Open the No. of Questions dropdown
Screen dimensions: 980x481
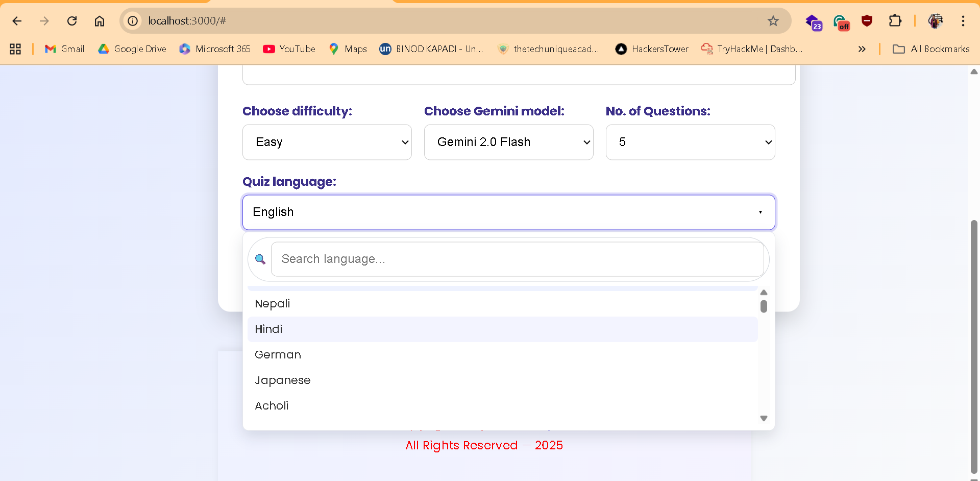pos(690,142)
